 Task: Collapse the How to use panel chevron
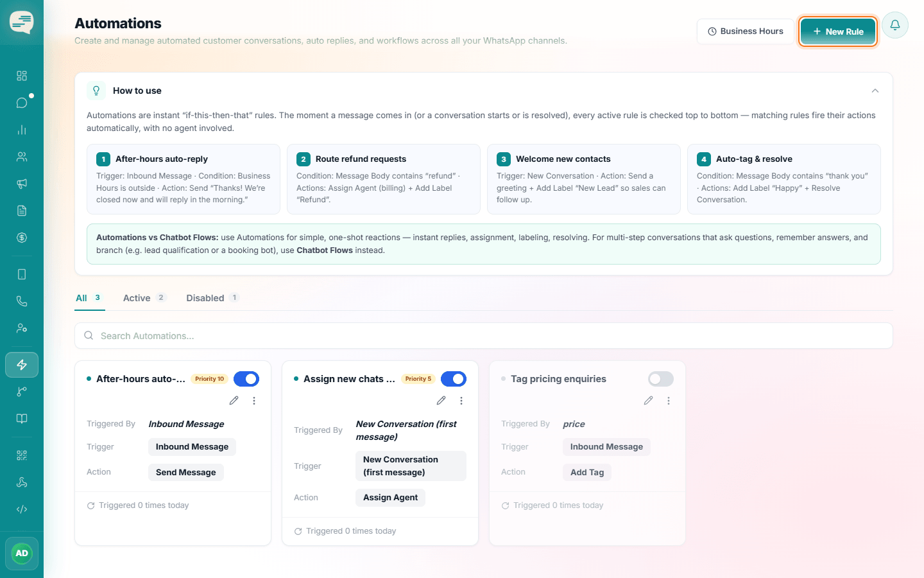coord(875,91)
